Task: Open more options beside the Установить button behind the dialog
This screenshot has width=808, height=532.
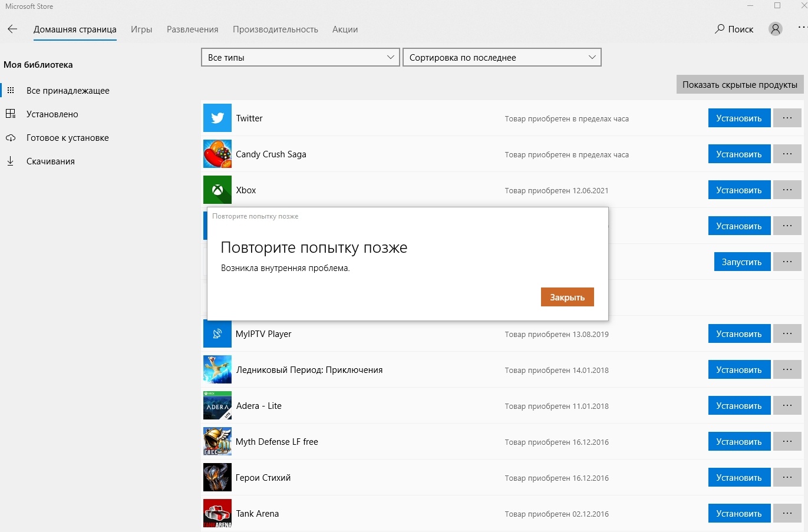Action: tap(787, 226)
